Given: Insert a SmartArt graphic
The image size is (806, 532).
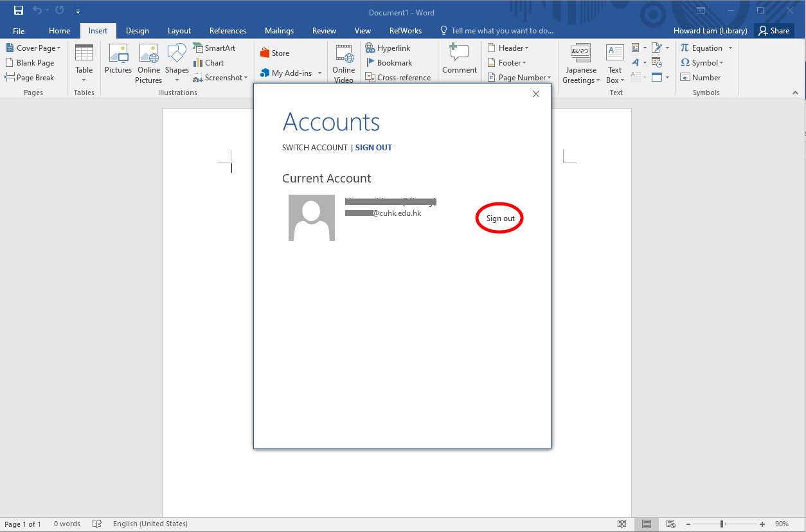Looking at the screenshot, I should pyautogui.click(x=214, y=48).
